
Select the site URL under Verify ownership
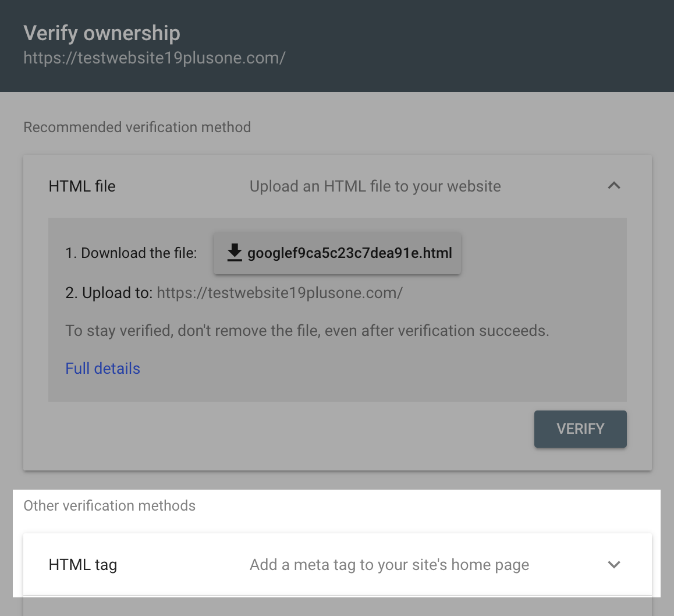click(x=154, y=58)
